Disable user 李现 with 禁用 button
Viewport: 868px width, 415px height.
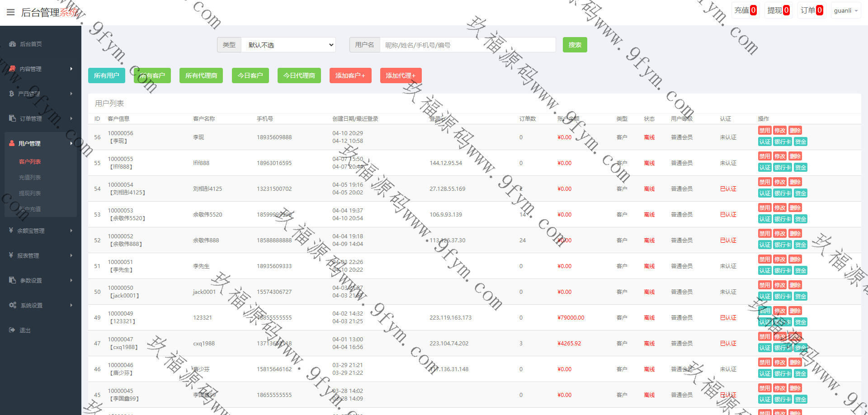[x=764, y=131]
